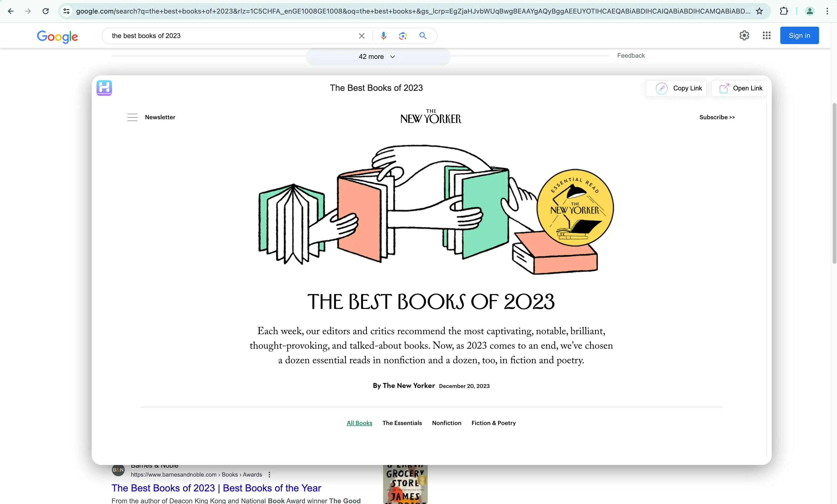The width and height of the screenshot is (837, 504).
Task: Open the Google apps grid
Action: point(766,35)
